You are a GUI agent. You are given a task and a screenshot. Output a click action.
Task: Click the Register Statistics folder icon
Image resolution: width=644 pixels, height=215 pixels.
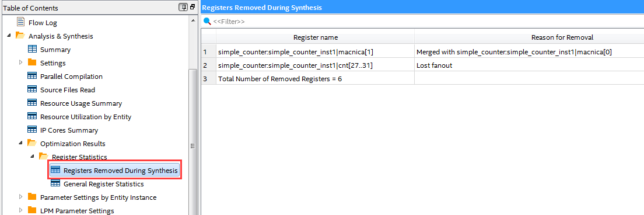point(43,157)
